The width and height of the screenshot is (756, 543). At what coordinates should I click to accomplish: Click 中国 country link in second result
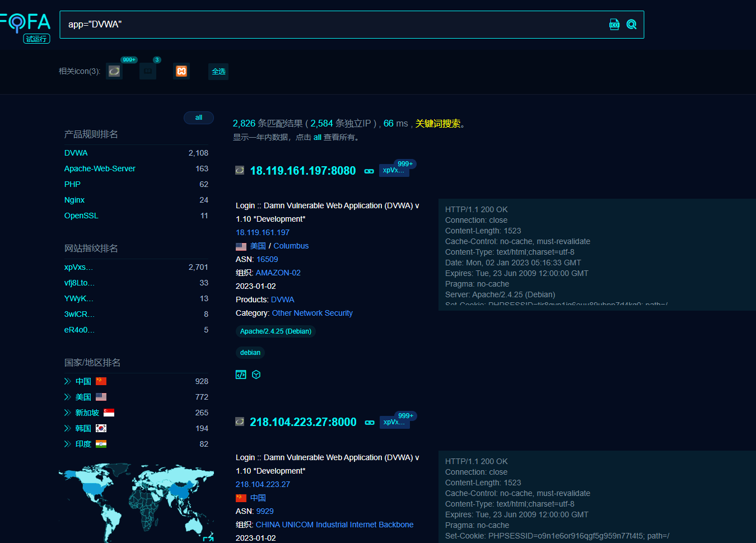click(258, 498)
